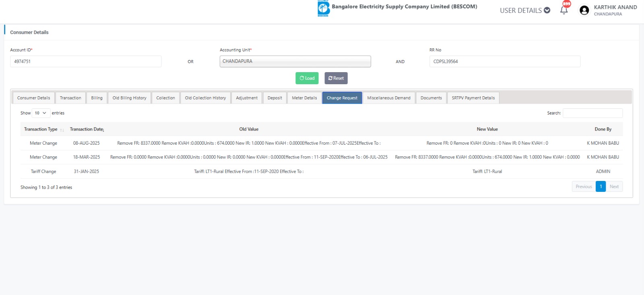Focus the table Search input field
The width and height of the screenshot is (644, 295).
(x=592, y=113)
